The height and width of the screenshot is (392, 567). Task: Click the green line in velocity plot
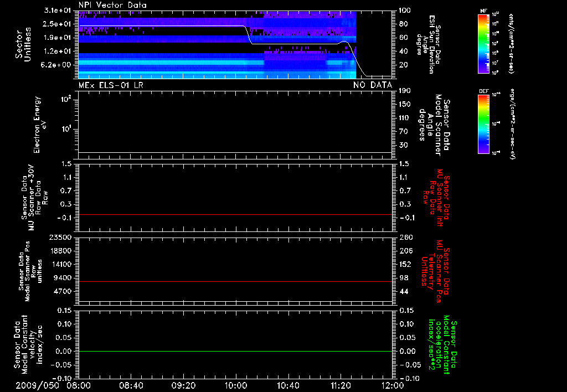235,351
